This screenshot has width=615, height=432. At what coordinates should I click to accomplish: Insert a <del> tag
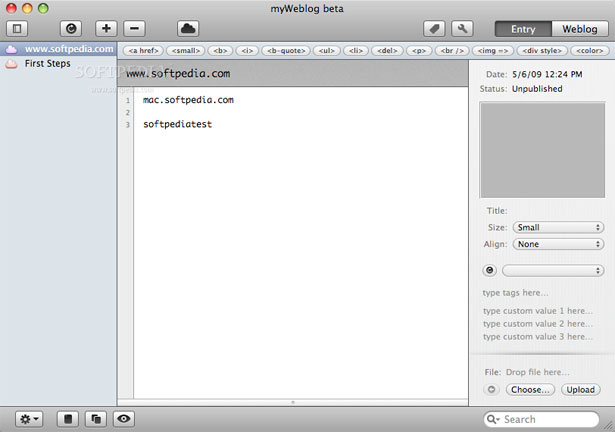click(x=388, y=51)
